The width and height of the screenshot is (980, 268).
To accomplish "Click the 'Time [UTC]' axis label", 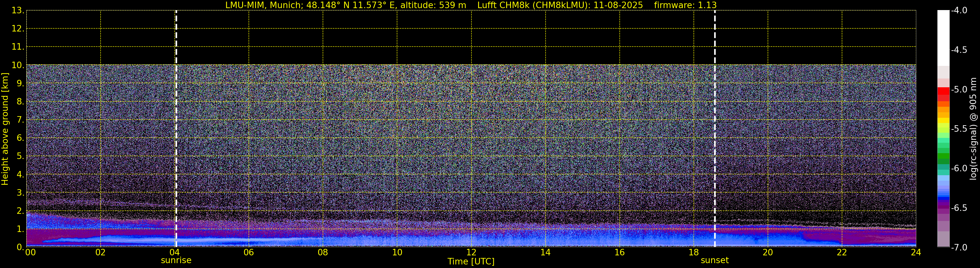I will [x=471, y=262].
